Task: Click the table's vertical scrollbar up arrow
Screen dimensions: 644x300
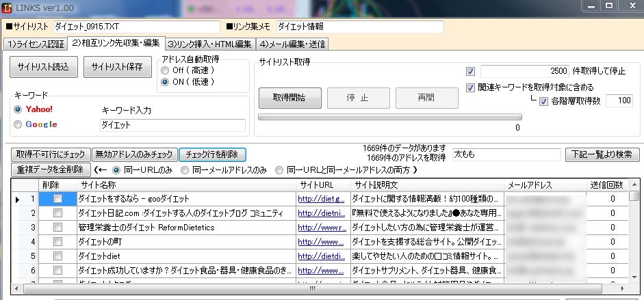Action: (634, 185)
